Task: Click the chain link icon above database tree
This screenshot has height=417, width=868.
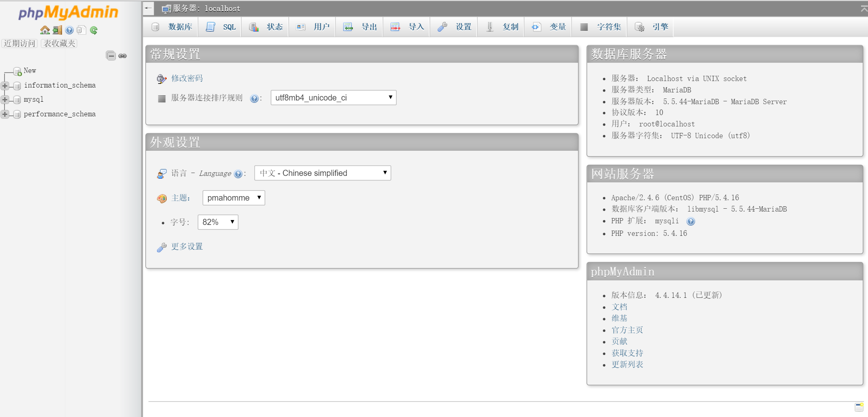Action: click(x=122, y=56)
